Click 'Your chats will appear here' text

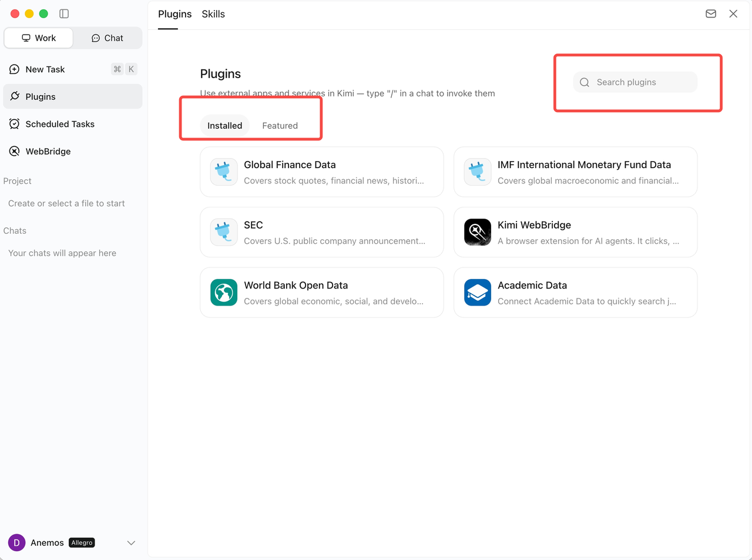62,253
